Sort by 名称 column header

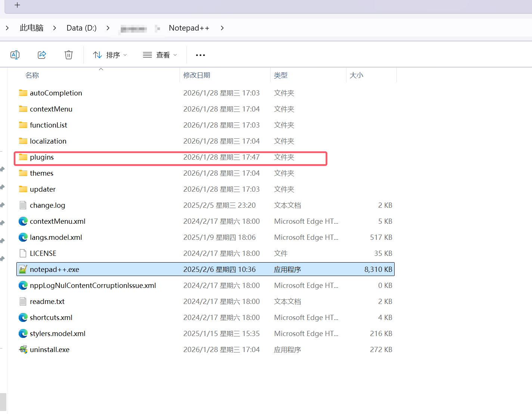coord(32,75)
